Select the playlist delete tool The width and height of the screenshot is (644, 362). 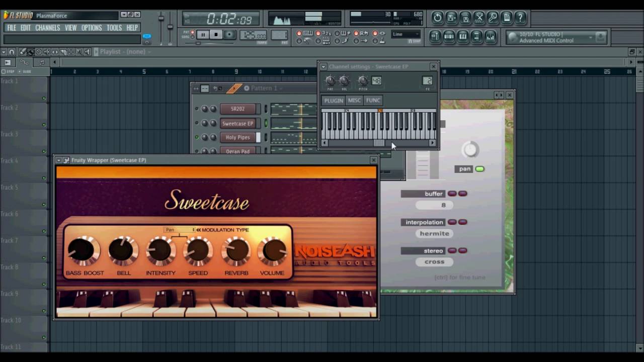coord(39,51)
